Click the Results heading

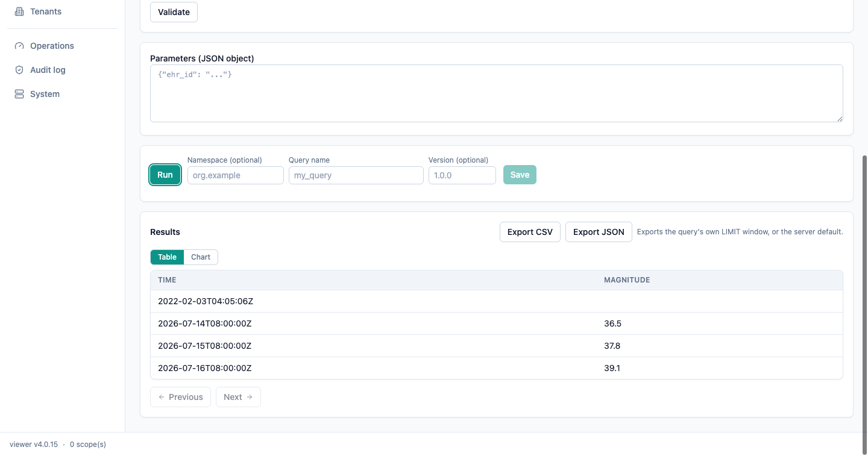165,232
